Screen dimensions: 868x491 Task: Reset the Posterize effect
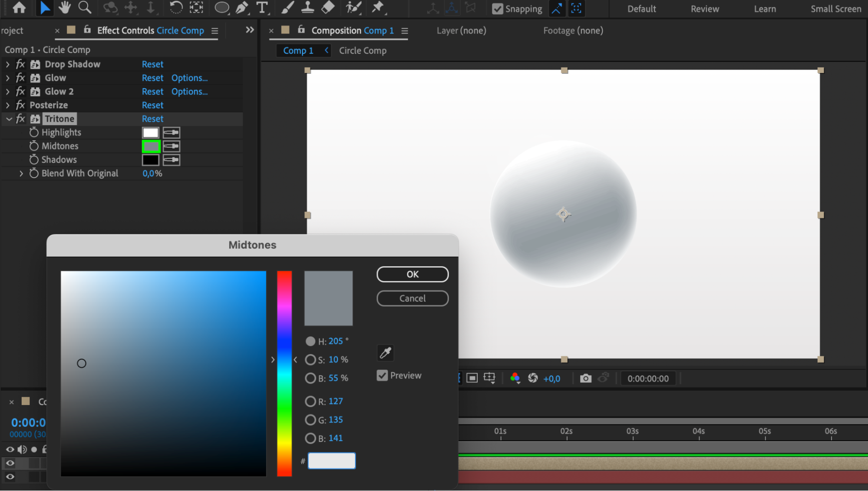coord(152,105)
